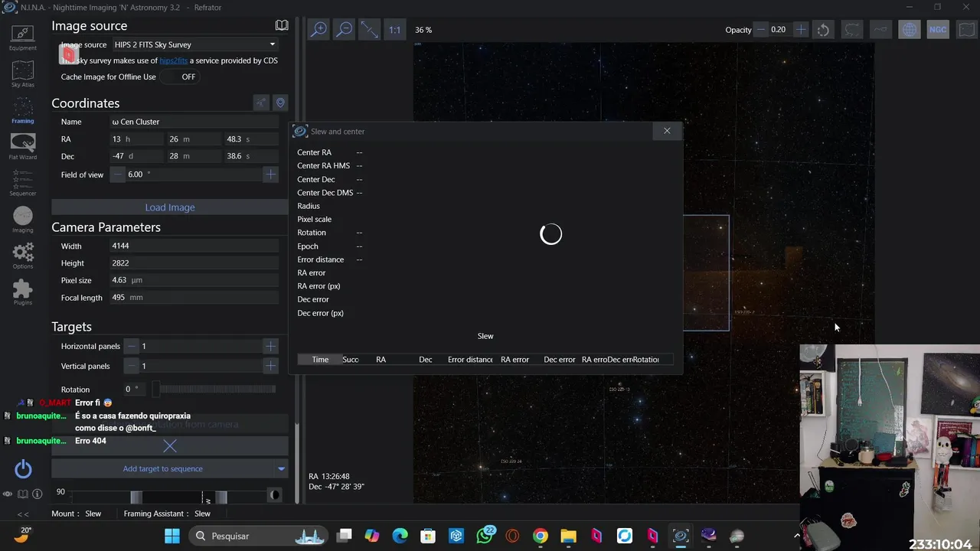Increase Horizontal panels count

(270, 346)
